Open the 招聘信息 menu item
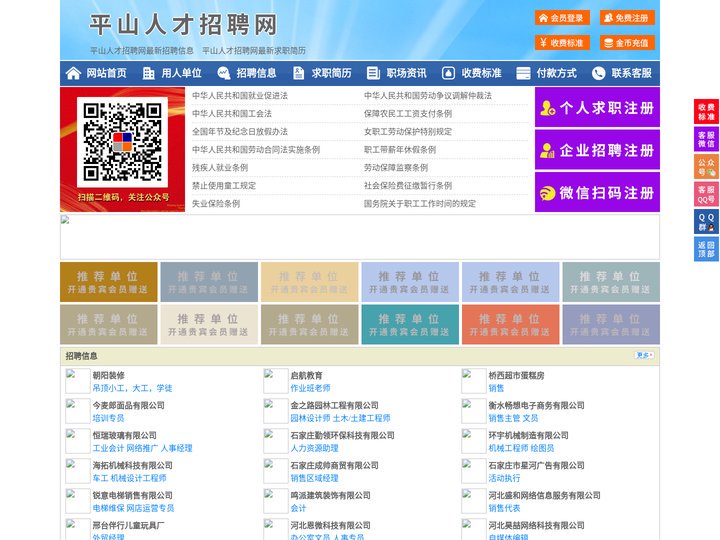Image resolution: width=720 pixels, height=540 pixels. coord(256,73)
